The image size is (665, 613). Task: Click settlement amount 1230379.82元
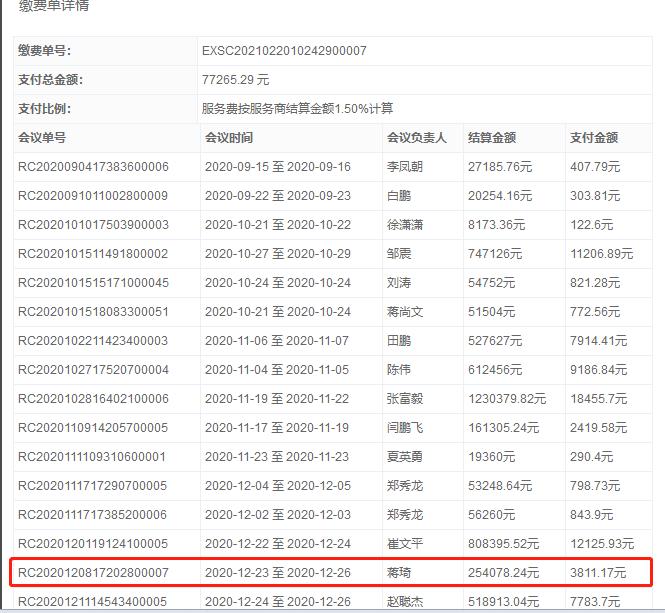tap(507, 399)
